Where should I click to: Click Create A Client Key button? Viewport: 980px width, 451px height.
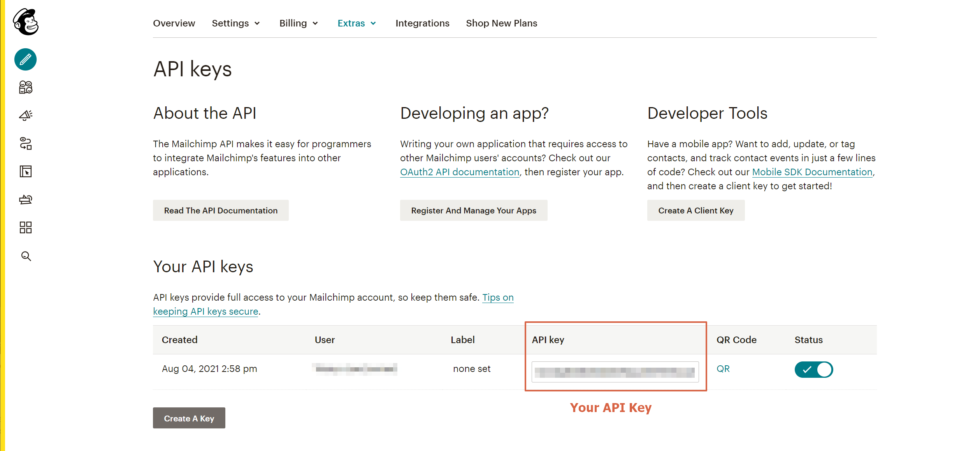coord(696,210)
